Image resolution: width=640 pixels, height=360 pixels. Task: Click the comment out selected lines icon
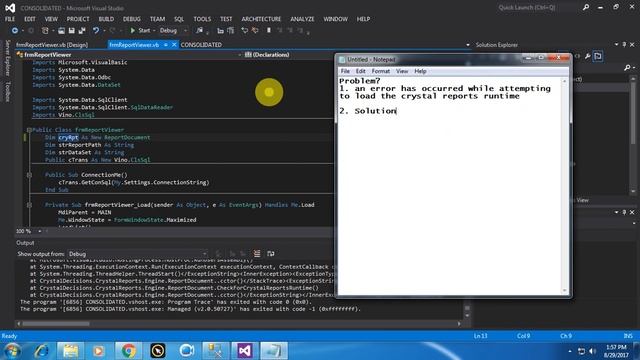tap(244, 31)
